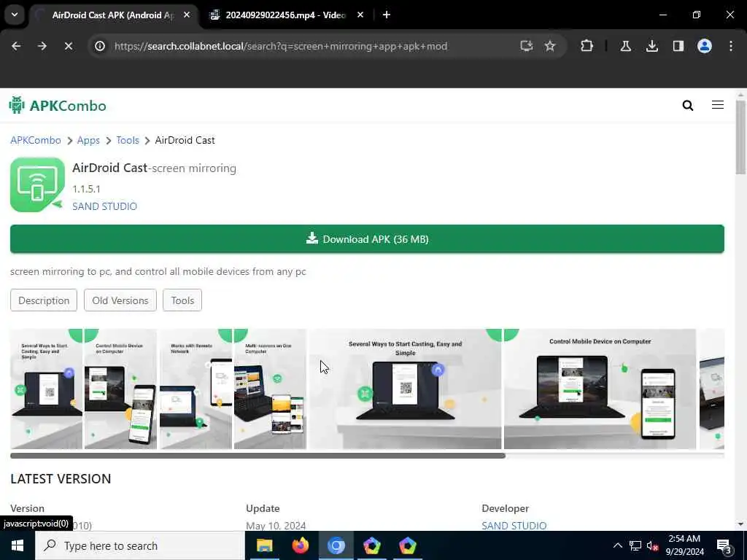
Task: Click the APKCombo logo
Action: [58, 105]
